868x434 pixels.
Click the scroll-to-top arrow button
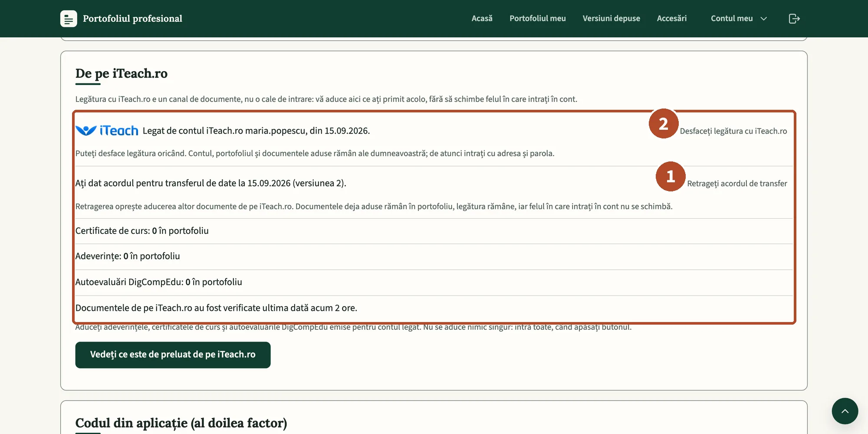845,411
